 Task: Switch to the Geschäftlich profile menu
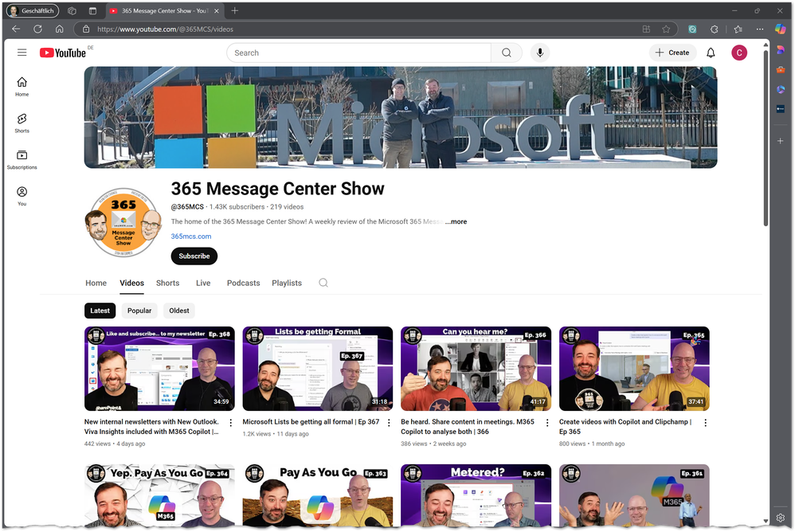[32, 10]
